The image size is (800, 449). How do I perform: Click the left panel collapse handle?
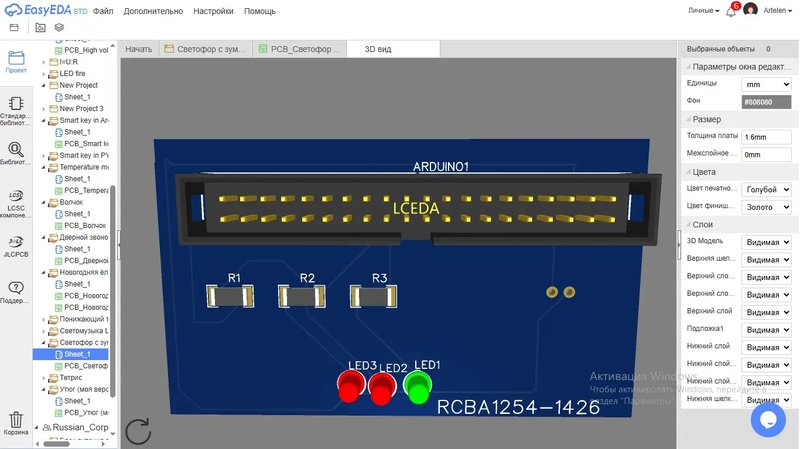click(x=119, y=245)
